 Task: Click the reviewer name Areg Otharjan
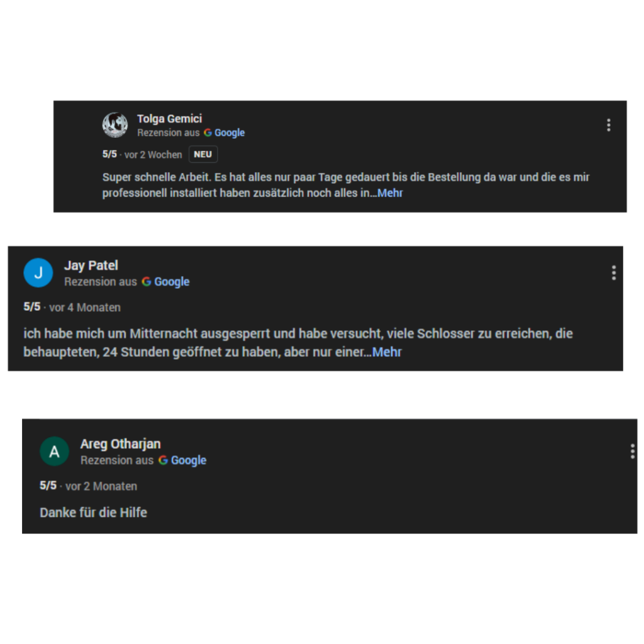(x=120, y=444)
